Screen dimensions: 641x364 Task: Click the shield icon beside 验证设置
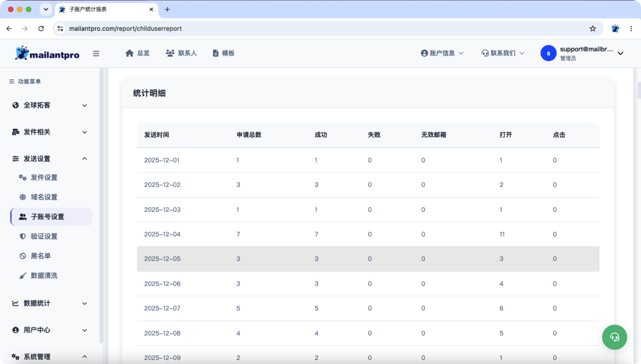(23, 236)
